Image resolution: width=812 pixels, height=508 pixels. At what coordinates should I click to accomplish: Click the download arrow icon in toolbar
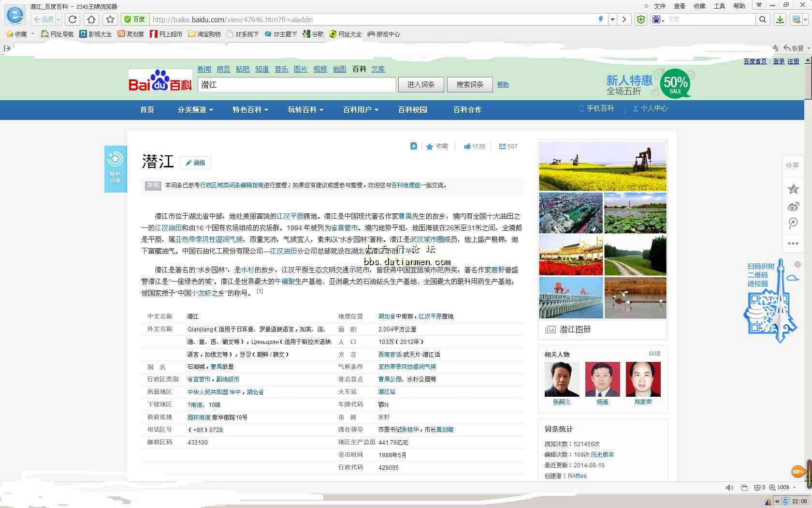tap(780, 19)
